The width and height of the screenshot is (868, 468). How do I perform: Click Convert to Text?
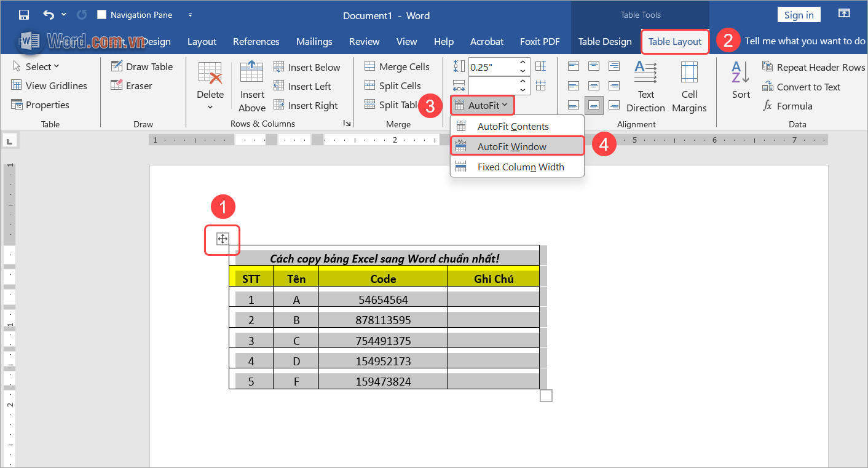(801, 87)
